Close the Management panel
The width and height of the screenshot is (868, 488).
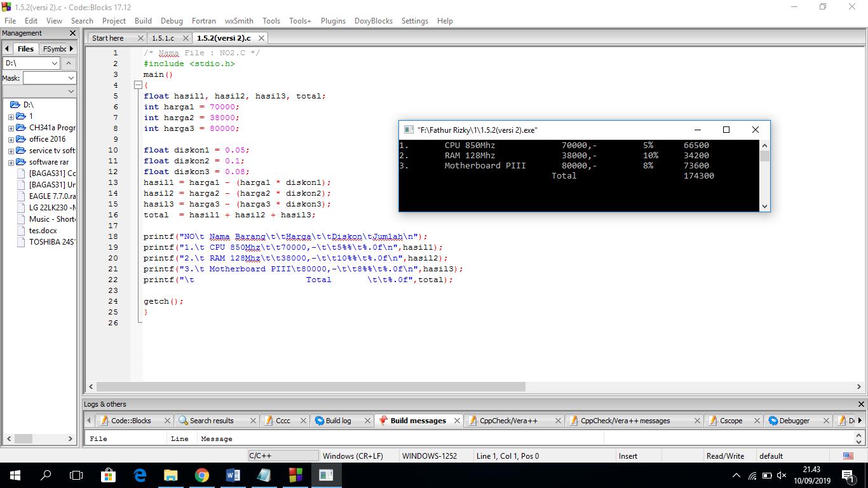click(x=72, y=33)
